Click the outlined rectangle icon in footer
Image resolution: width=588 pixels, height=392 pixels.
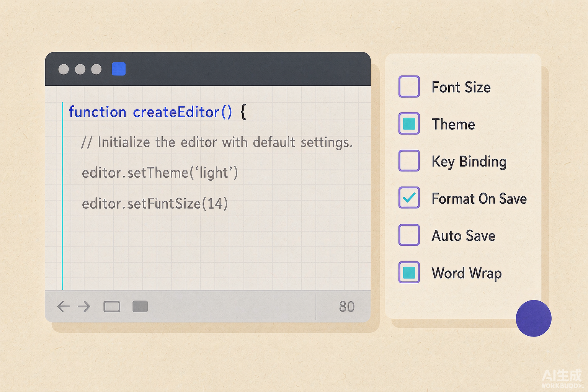pyautogui.click(x=112, y=307)
